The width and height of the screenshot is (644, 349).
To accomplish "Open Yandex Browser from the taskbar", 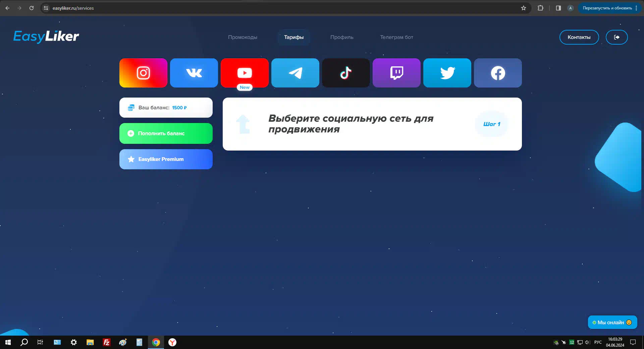I will click(x=172, y=342).
